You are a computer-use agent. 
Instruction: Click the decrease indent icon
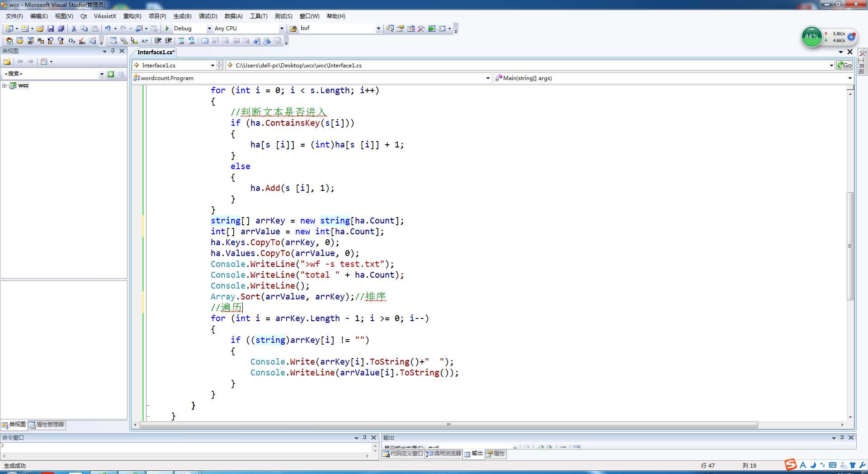click(x=158, y=41)
